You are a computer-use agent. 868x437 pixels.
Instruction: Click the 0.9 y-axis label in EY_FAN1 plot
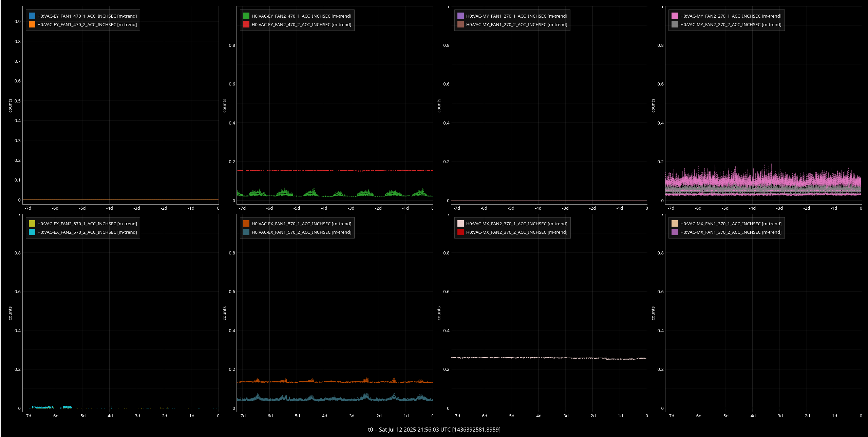[x=17, y=21]
